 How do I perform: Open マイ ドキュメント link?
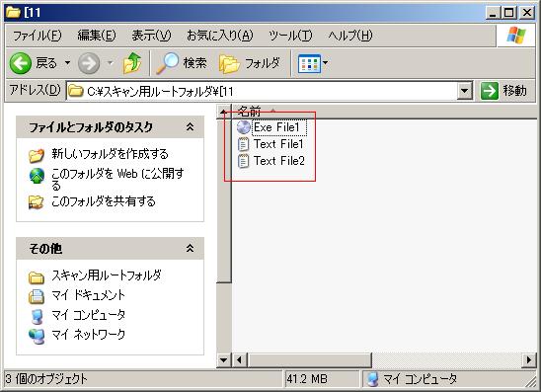88,295
